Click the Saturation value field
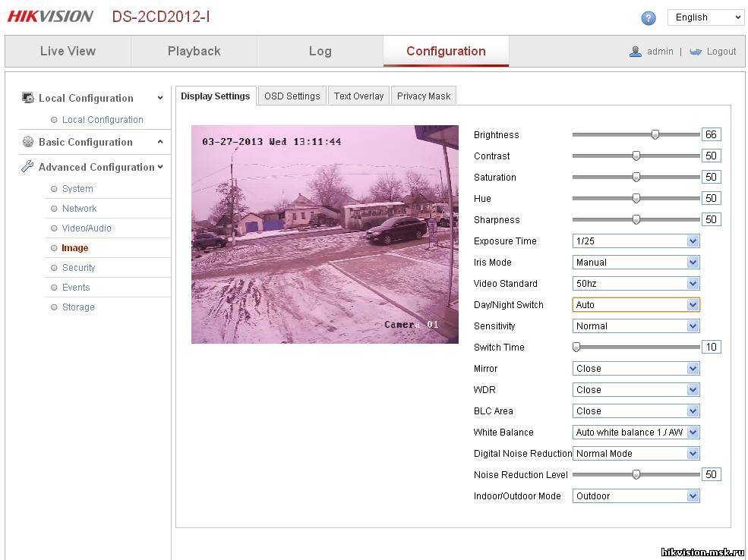This screenshot has height=560, width=748. pyautogui.click(x=712, y=177)
